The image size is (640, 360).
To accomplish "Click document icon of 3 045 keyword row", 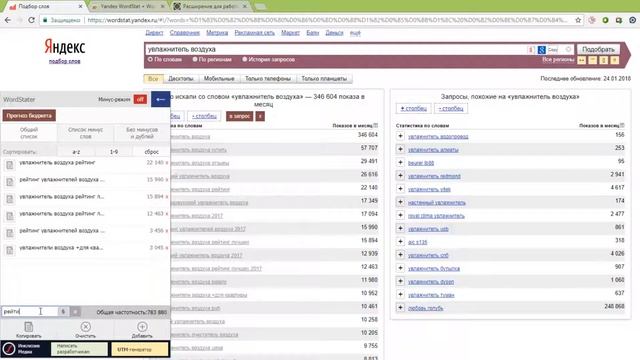I will (x=9, y=250).
